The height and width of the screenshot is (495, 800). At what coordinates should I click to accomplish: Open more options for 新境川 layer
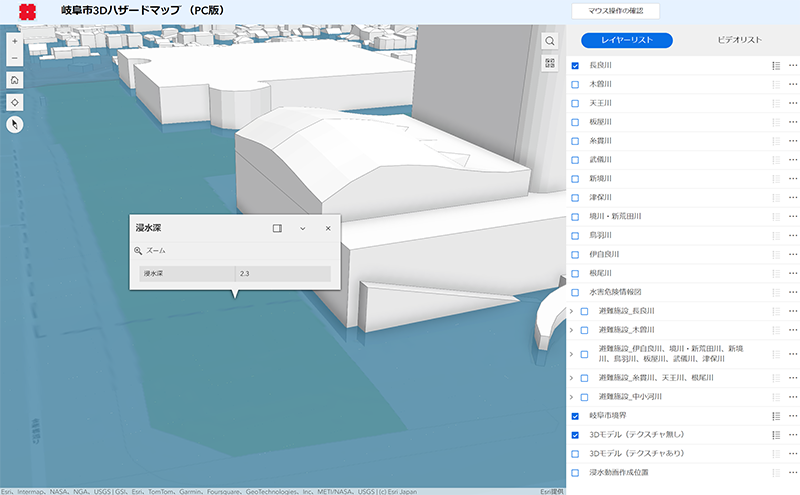point(792,179)
